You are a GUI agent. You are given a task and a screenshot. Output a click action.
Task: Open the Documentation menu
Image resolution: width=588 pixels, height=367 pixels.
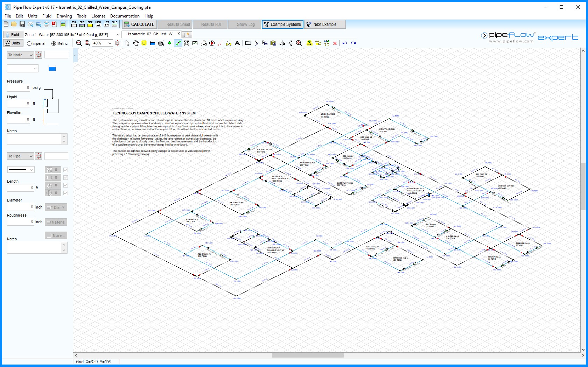125,16
